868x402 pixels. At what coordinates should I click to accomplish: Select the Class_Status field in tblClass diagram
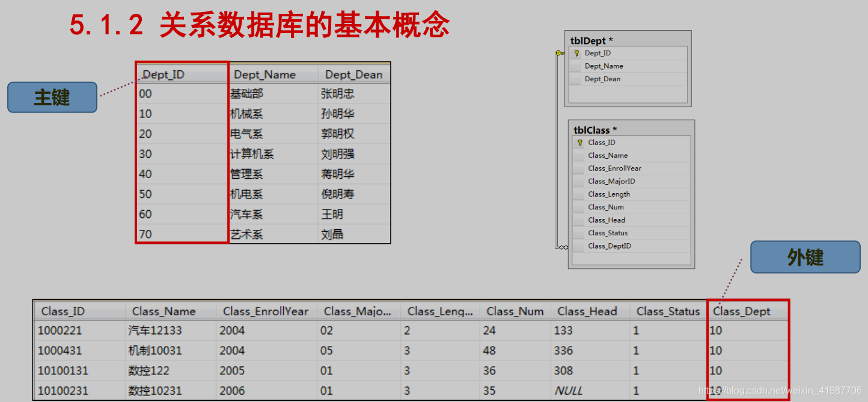(x=631, y=233)
